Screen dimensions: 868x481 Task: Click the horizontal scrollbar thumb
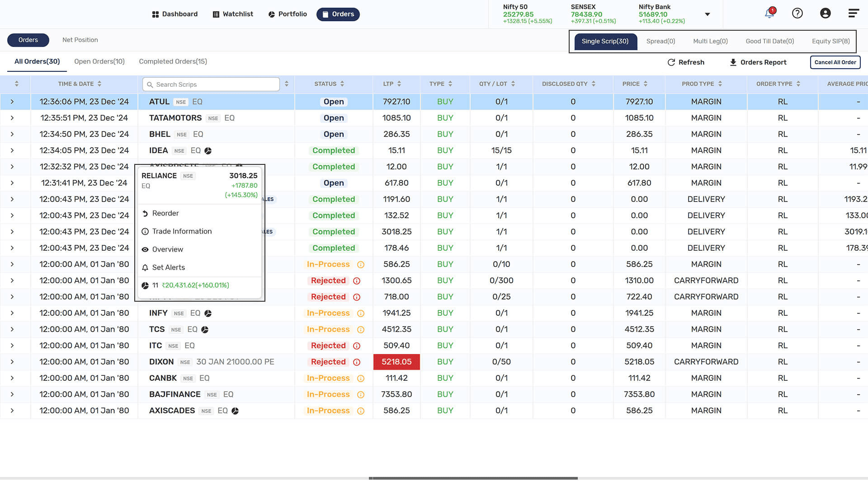tap(473, 478)
